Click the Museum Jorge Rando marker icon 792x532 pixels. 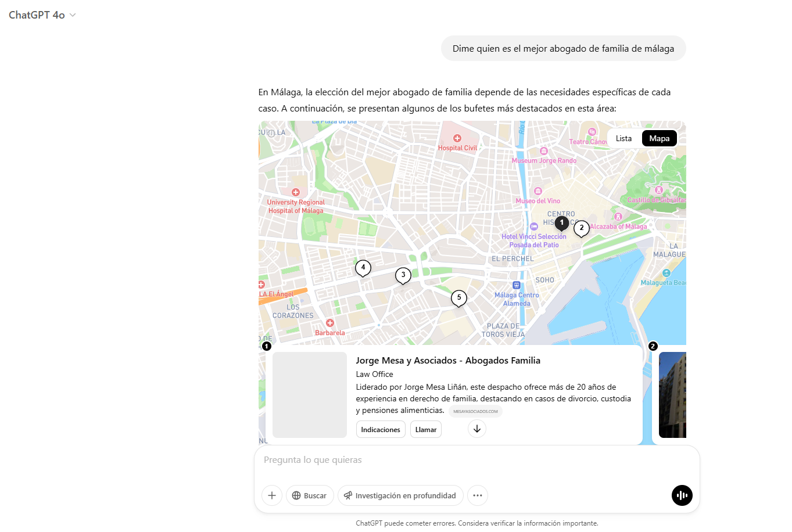tap(544, 151)
